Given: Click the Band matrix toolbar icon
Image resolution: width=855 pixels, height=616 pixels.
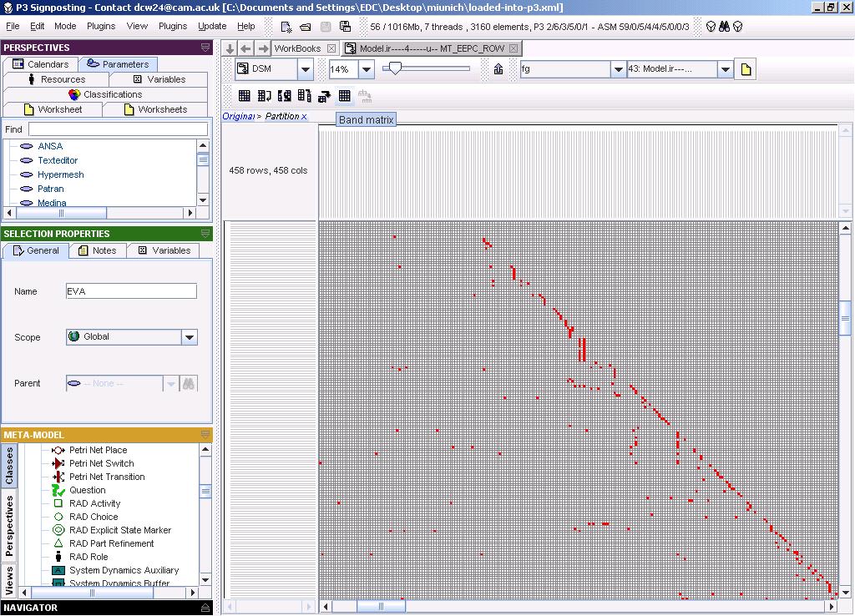Looking at the screenshot, I should [x=344, y=96].
